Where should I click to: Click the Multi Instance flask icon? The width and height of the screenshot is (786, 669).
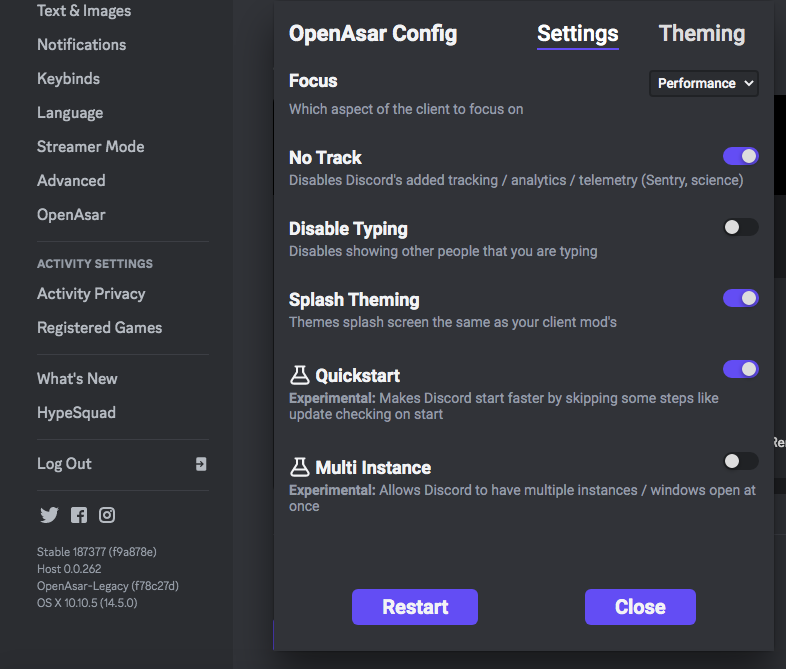(300, 467)
